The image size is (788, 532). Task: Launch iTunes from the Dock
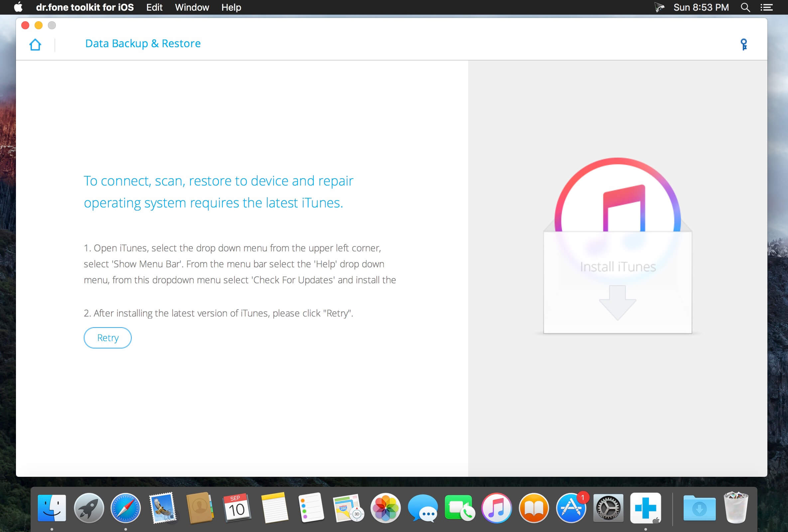(x=497, y=508)
